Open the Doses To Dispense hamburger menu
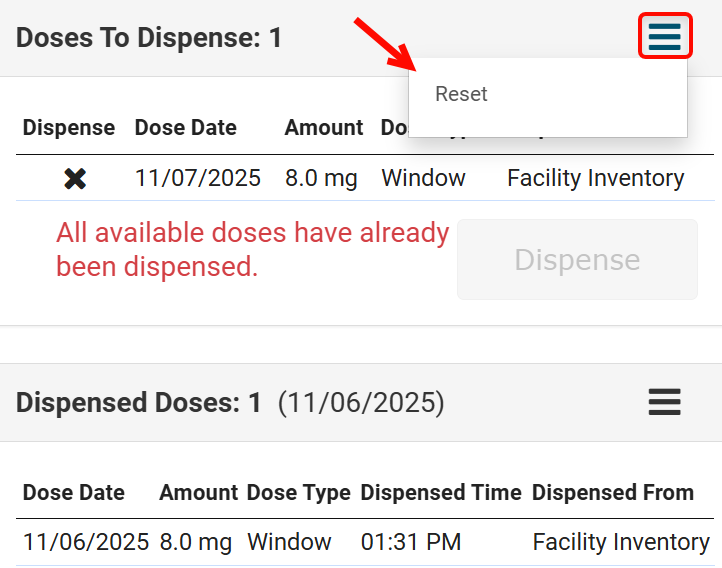The height and width of the screenshot is (568, 722). pyautogui.click(x=664, y=37)
